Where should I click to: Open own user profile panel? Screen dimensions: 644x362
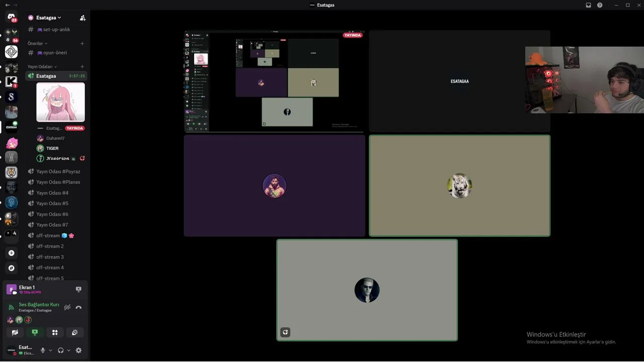pyautogui.click(x=21, y=350)
